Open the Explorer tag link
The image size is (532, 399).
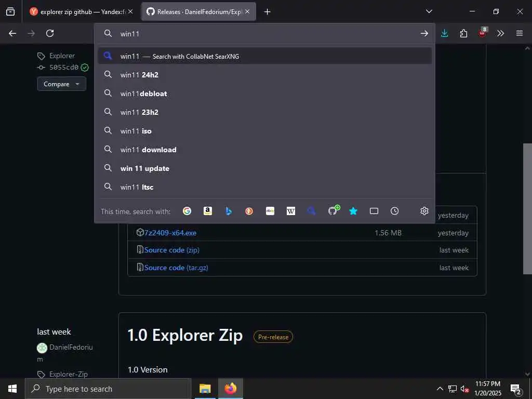pos(62,56)
